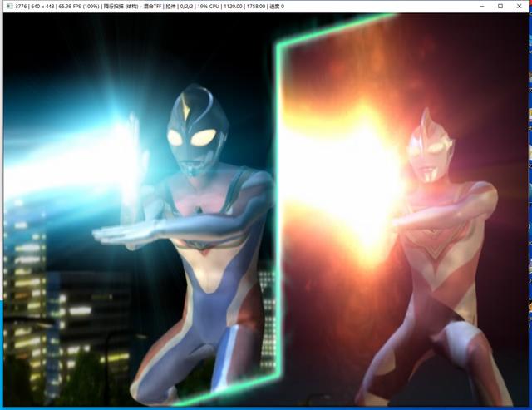Close the emulator game window

tap(522, 6)
